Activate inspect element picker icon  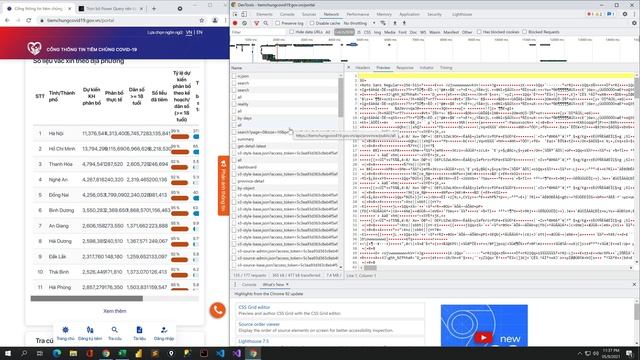(235, 14)
